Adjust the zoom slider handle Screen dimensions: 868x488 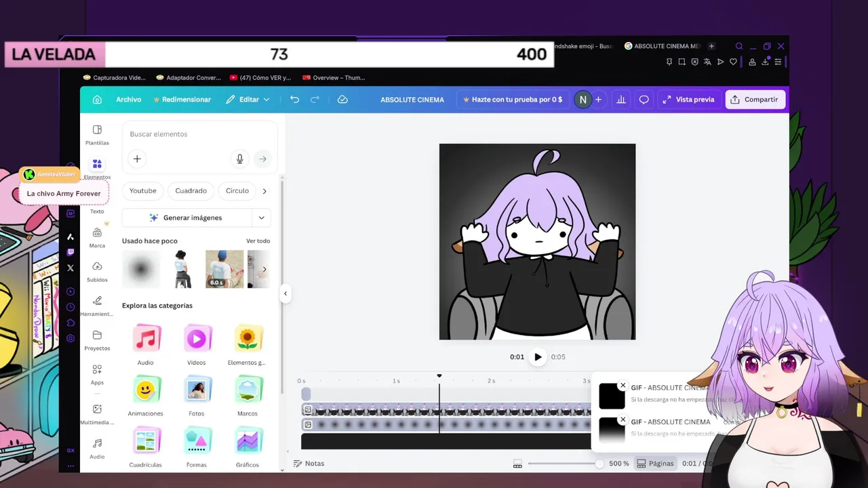[599, 464]
